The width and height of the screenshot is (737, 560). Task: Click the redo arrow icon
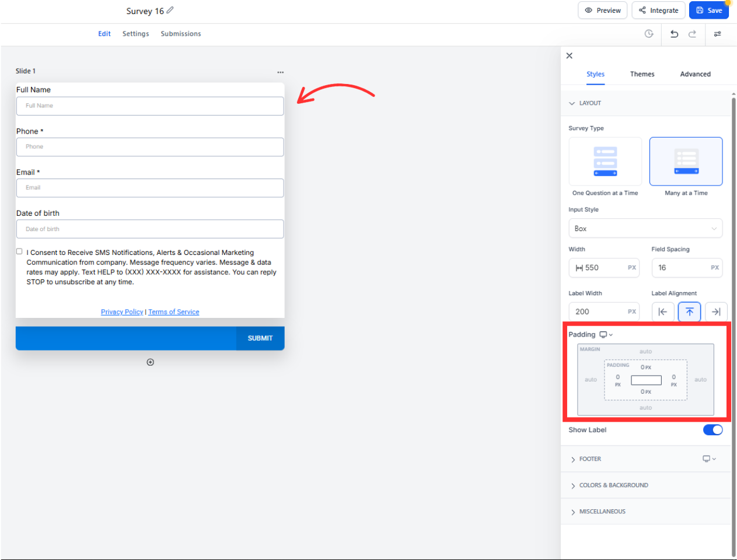click(692, 34)
